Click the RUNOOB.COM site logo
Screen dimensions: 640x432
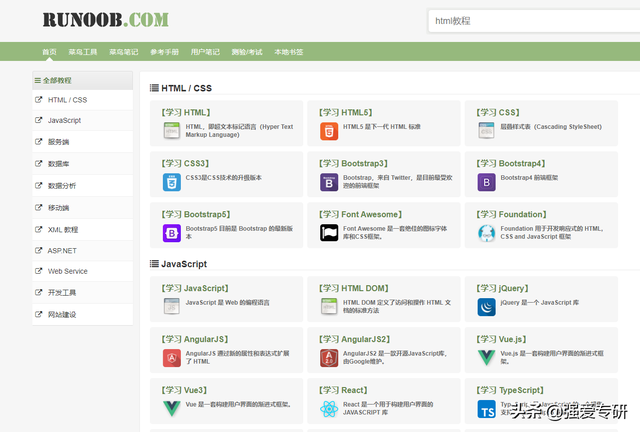click(x=105, y=19)
